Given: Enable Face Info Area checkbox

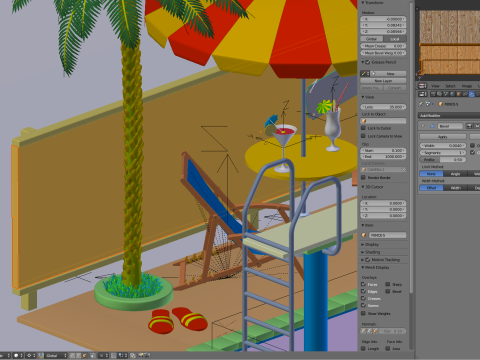Looking at the screenshot, I should [x=388, y=348].
